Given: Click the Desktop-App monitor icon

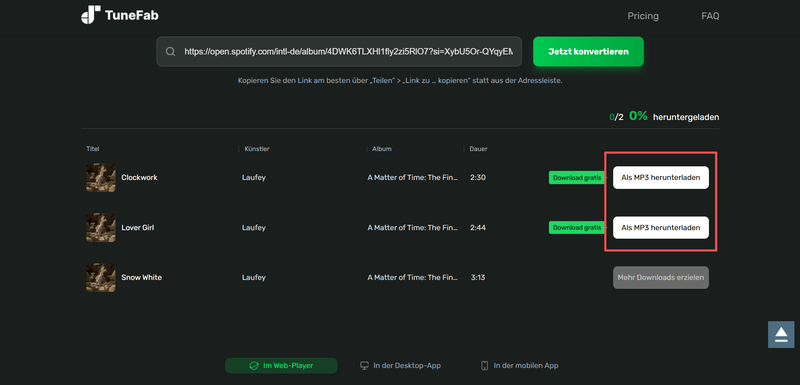Looking at the screenshot, I should [364, 366].
